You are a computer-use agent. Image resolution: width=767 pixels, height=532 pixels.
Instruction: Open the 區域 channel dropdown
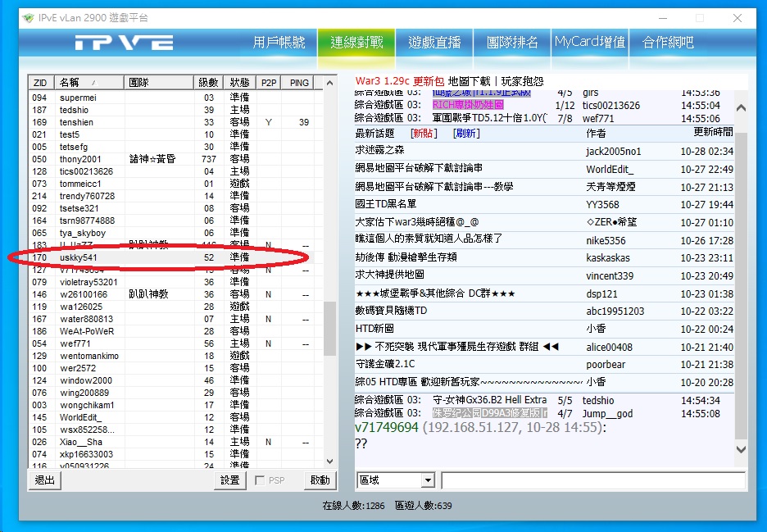(427, 480)
